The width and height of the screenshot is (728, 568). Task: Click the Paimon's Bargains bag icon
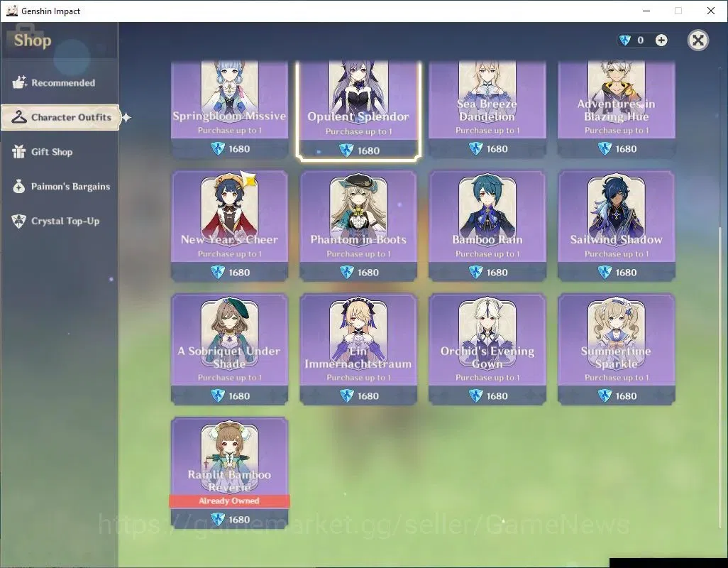tap(19, 186)
